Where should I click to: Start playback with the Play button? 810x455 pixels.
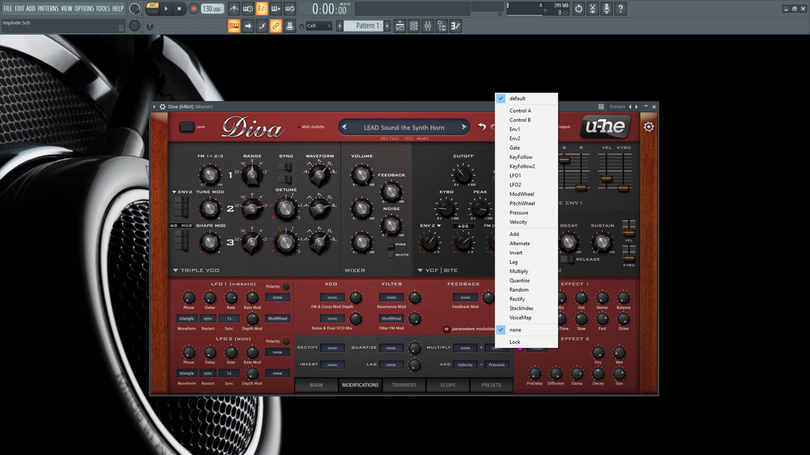point(166,9)
